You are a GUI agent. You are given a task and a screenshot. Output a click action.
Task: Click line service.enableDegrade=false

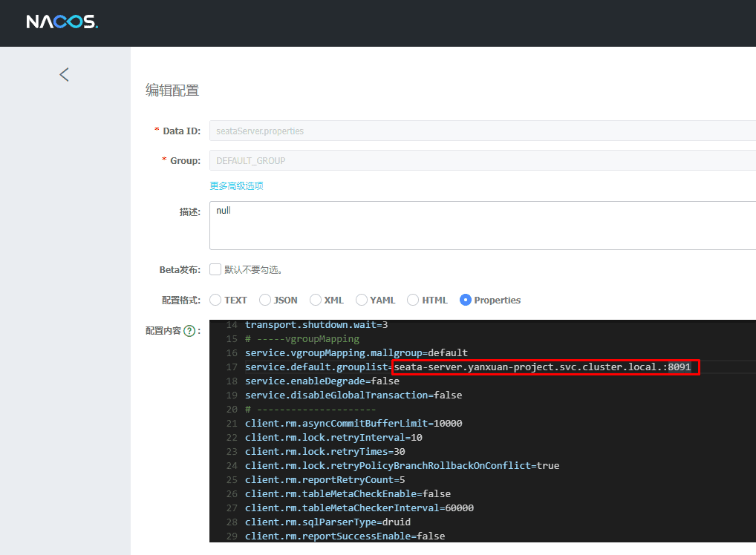click(x=322, y=381)
